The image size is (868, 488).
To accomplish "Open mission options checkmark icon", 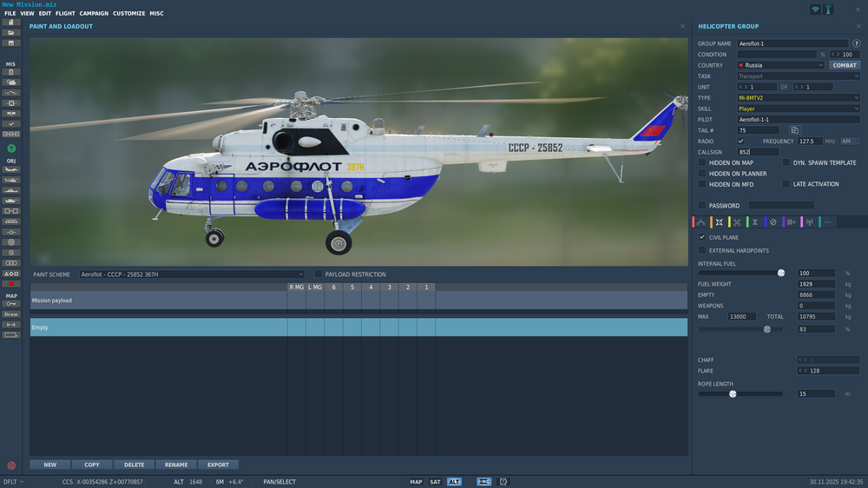I will 11,124.
